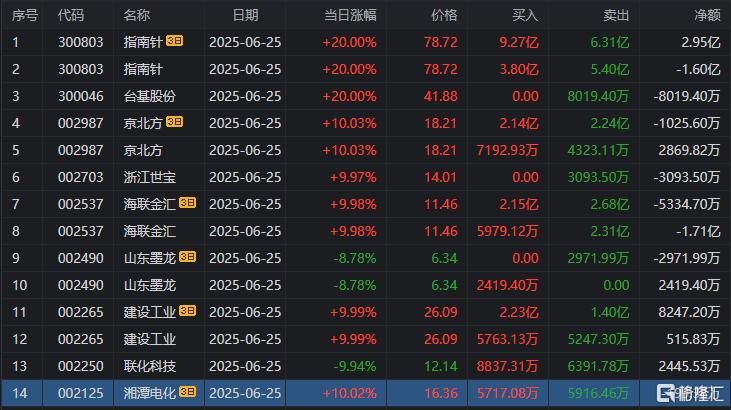This screenshot has height=410, width=731.
Task: Click net amount -1.60亿
Action: point(698,69)
